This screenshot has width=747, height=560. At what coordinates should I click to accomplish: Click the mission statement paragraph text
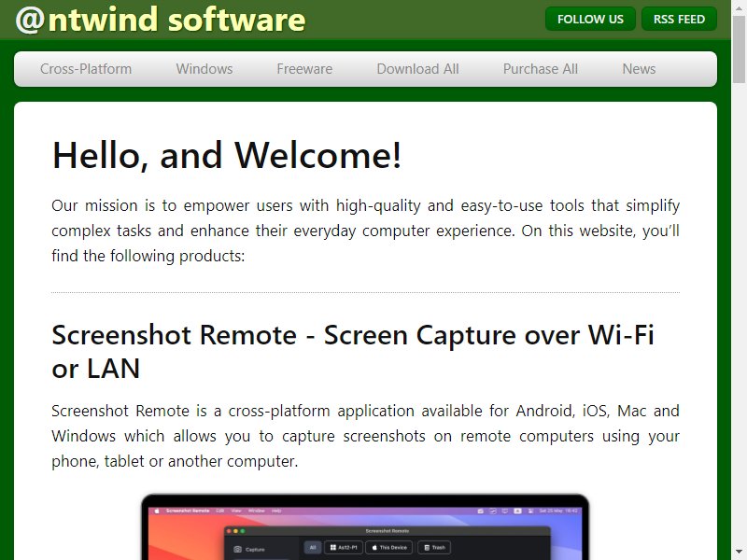click(365, 231)
